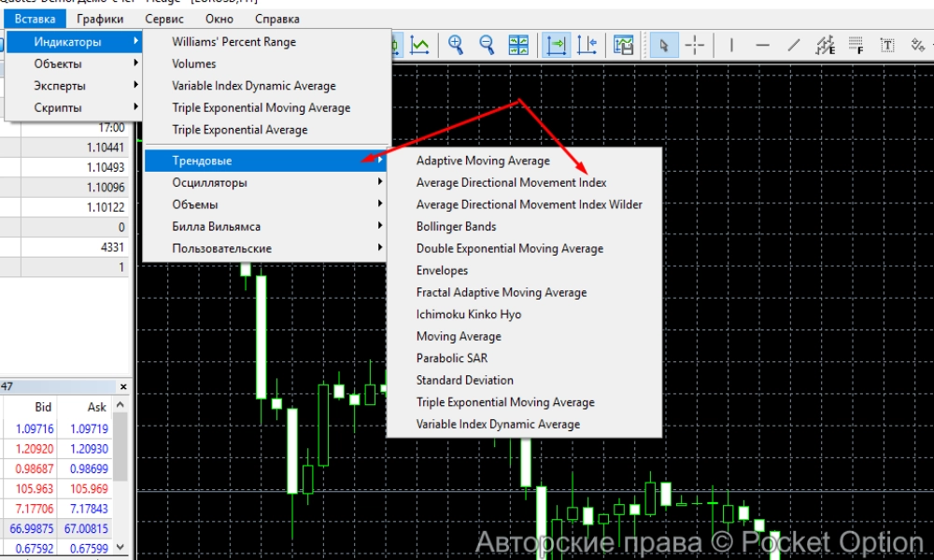
Task: Open the Графики menu
Action: pyautogui.click(x=100, y=19)
